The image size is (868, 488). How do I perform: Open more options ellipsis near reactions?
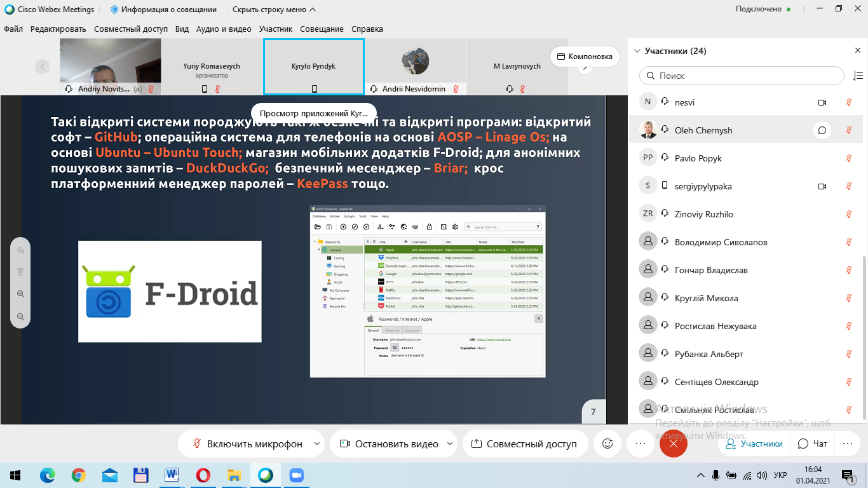(640, 444)
